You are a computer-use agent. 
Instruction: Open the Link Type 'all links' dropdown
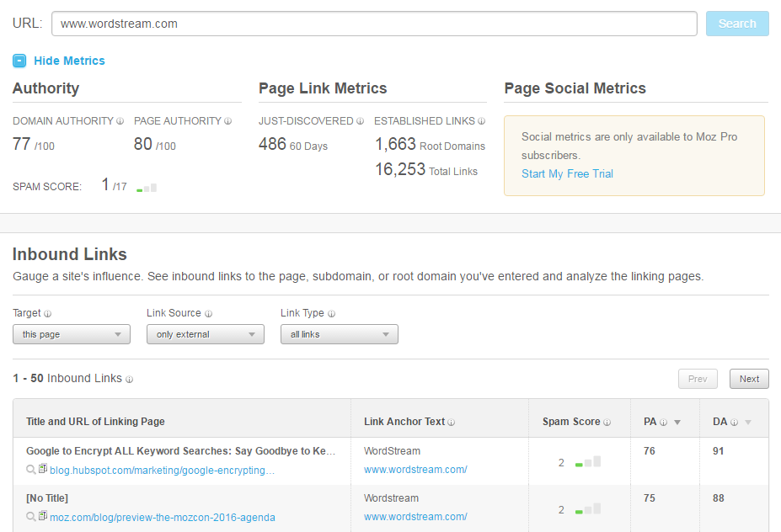340,334
